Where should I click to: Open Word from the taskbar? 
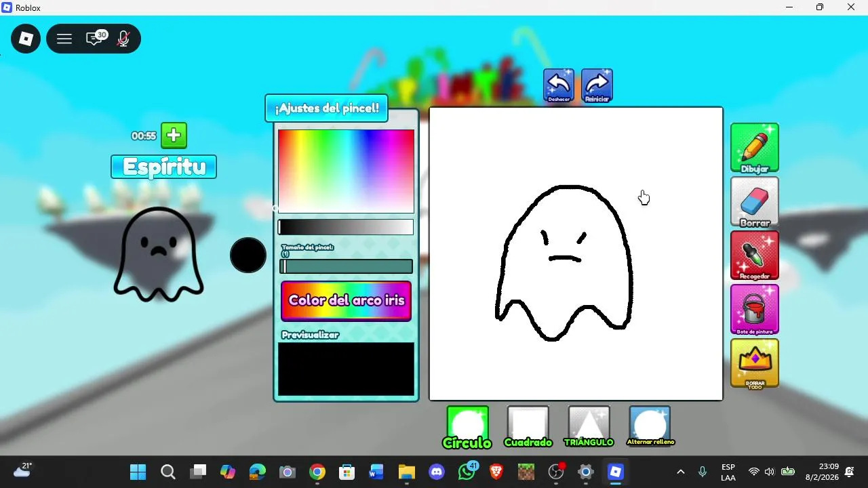click(x=377, y=472)
